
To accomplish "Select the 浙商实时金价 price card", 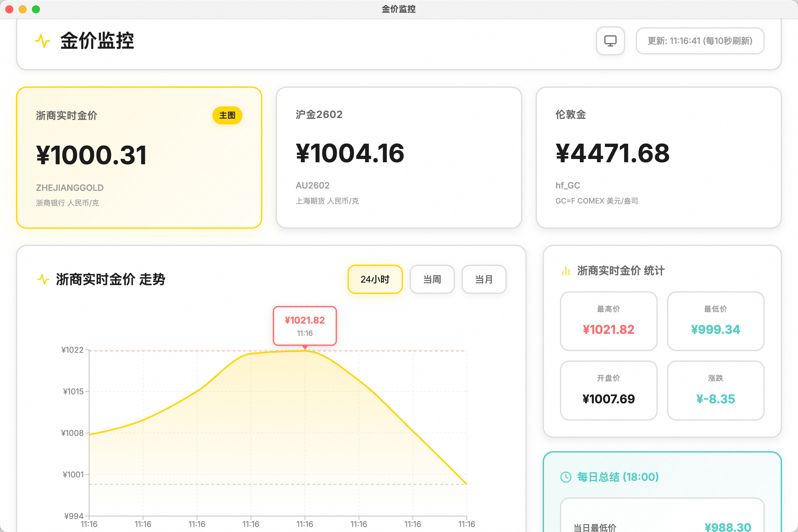I will [x=139, y=158].
